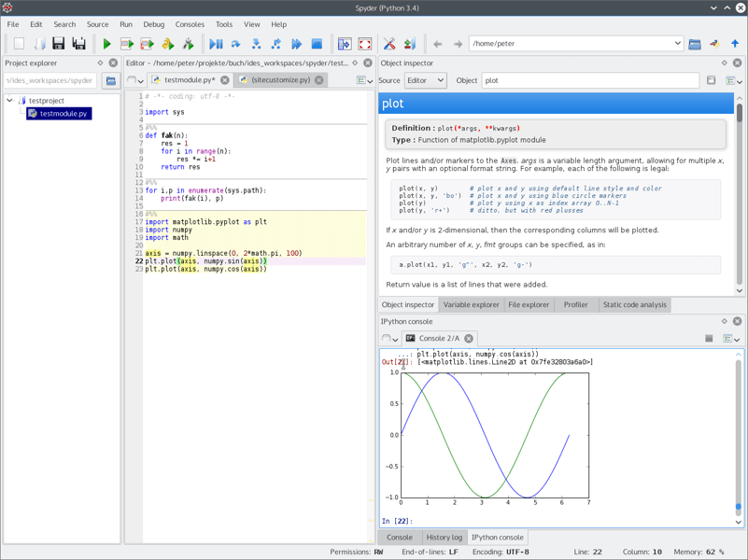Open the Debug menu
The width and height of the screenshot is (748, 560).
click(x=153, y=24)
